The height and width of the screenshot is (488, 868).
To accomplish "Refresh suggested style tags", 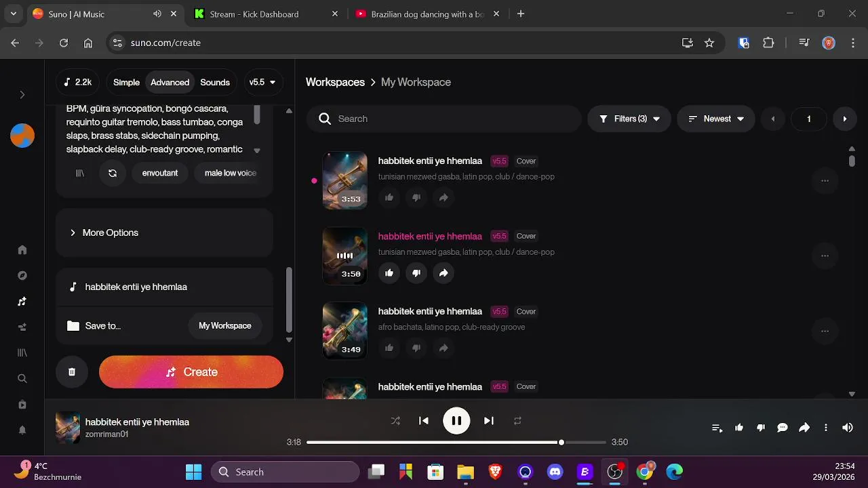I will pyautogui.click(x=113, y=173).
